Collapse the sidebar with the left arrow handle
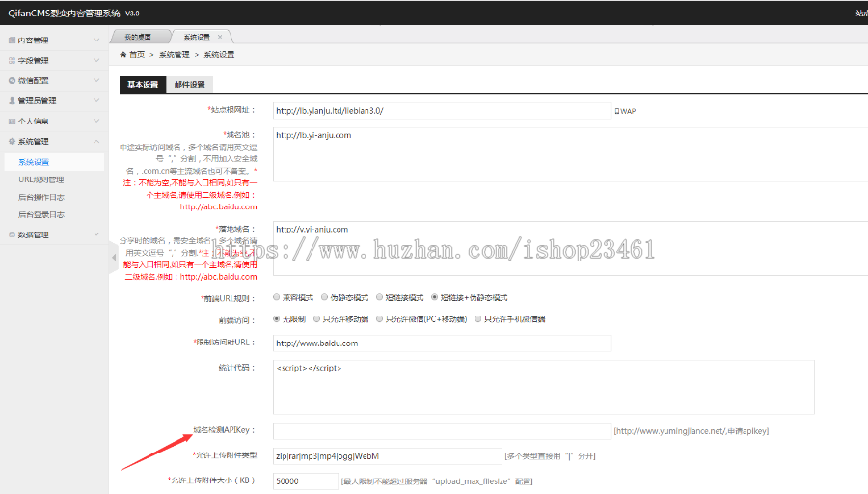 pos(114,257)
